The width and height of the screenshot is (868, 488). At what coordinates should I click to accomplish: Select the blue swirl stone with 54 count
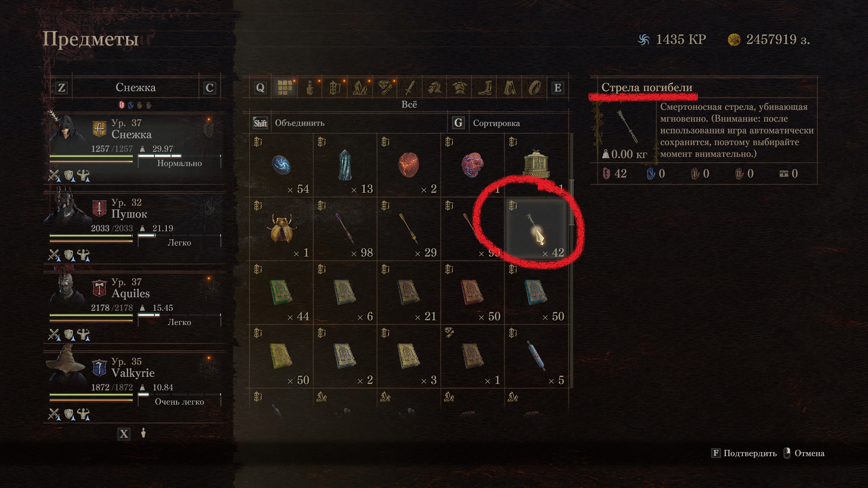click(x=281, y=166)
